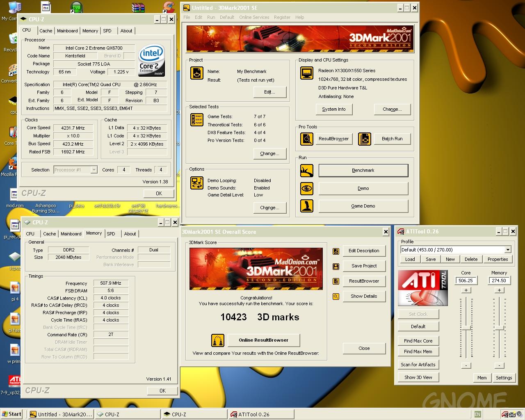Click the Core clock value field 506.25

point(466,281)
